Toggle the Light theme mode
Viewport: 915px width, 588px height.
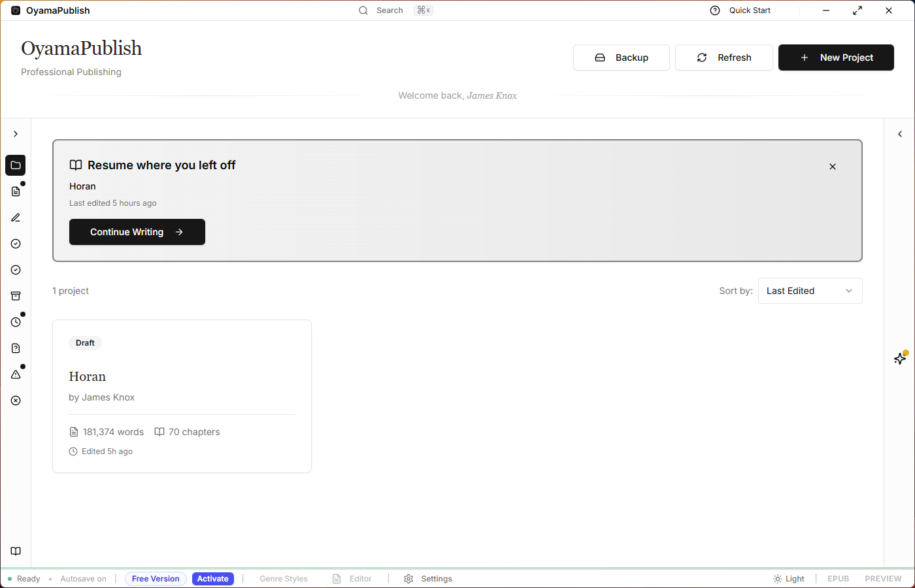(788, 579)
